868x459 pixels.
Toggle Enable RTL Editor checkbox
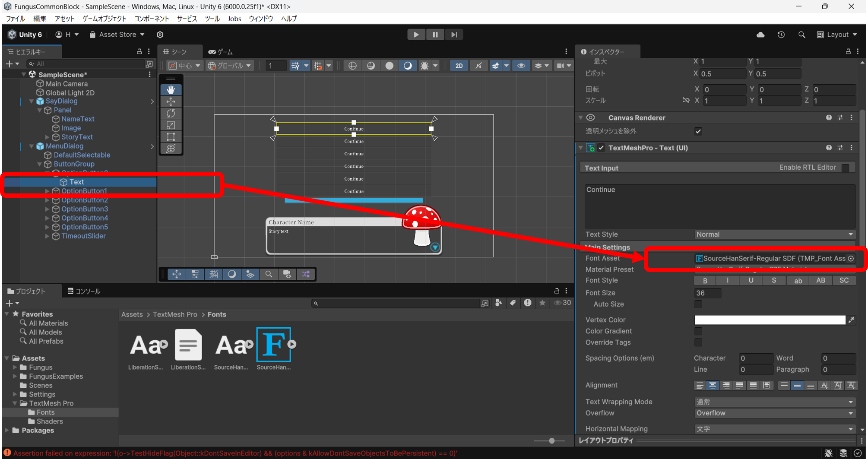coord(845,168)
